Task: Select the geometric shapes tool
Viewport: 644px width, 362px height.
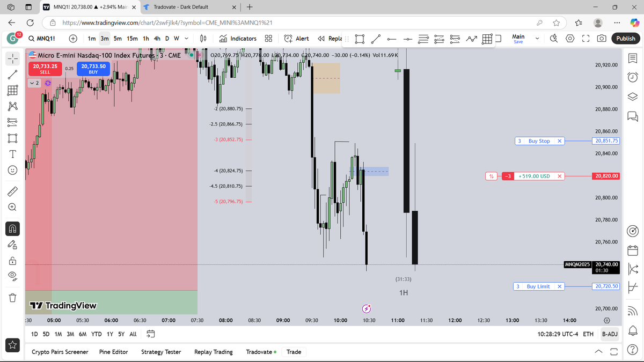Action: 13,138
